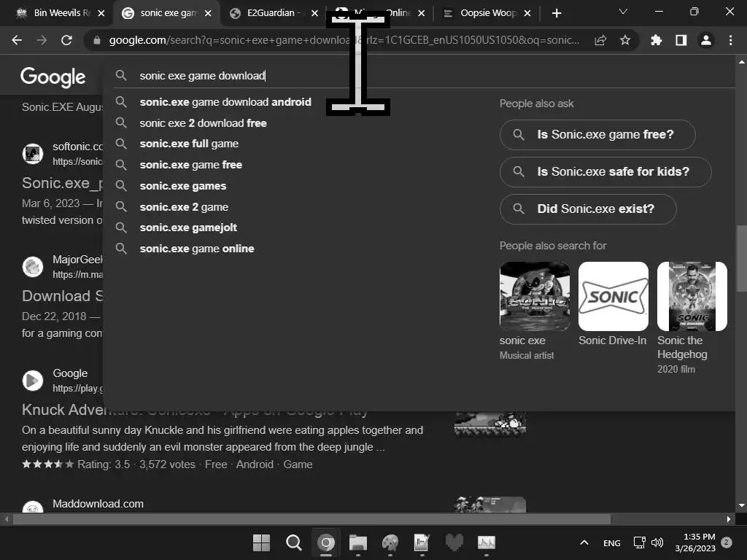
Task: Choose suggestion sonic.exe game online
Action: [197, 249]
